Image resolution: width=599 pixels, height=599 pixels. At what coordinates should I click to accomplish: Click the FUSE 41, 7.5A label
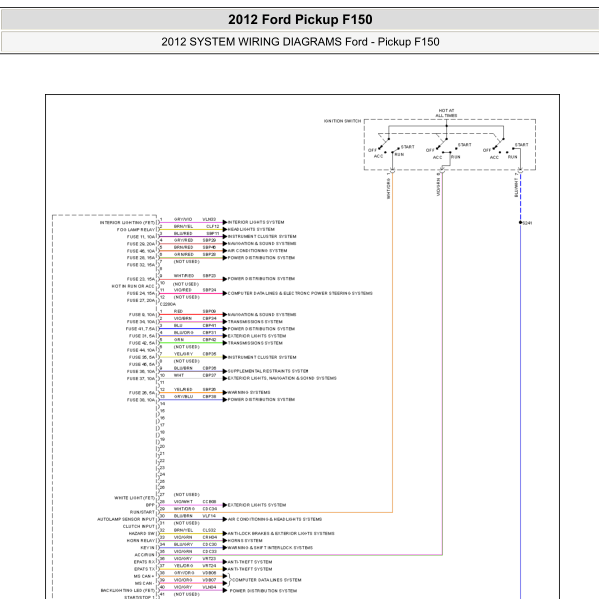pyautogui.click(x=141, y=329)
